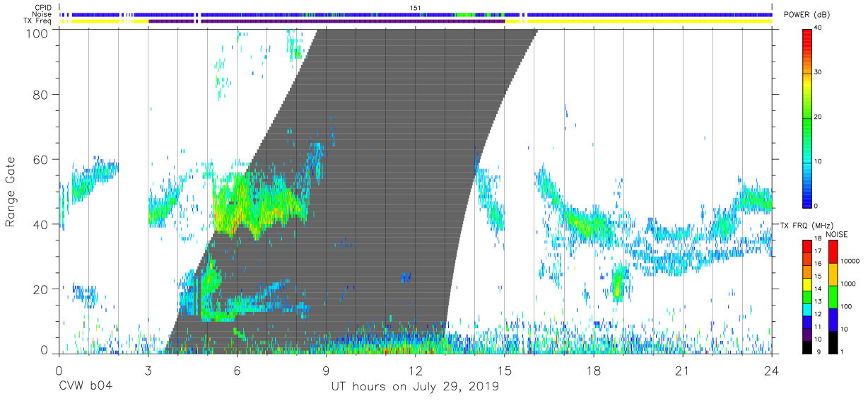Click the "UT hours on July 29, 2019" label
This screenshot has width=868, height=401.
pyautogui.click(x=415, y=387)
